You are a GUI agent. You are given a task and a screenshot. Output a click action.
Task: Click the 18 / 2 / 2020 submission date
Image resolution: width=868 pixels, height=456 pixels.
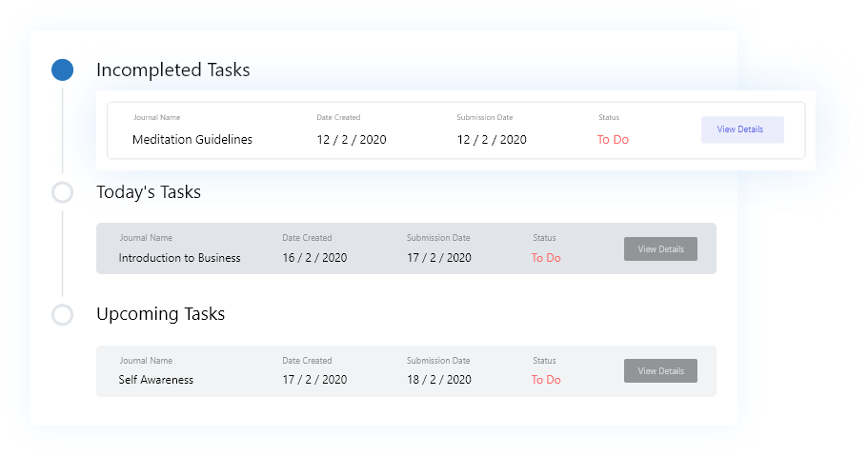438,380
